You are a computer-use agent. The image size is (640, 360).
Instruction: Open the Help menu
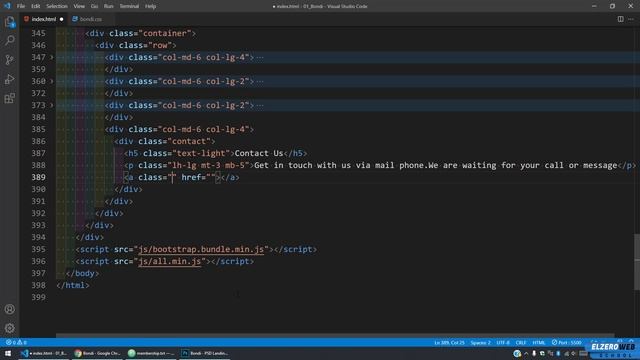click(x=151, y=6)
